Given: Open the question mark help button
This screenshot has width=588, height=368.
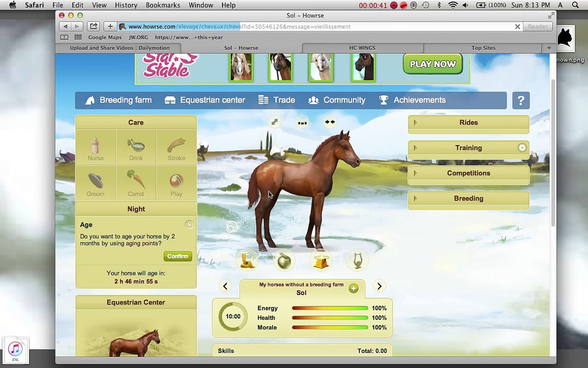Looking at the screenshot, I should (x=521, y=101).
